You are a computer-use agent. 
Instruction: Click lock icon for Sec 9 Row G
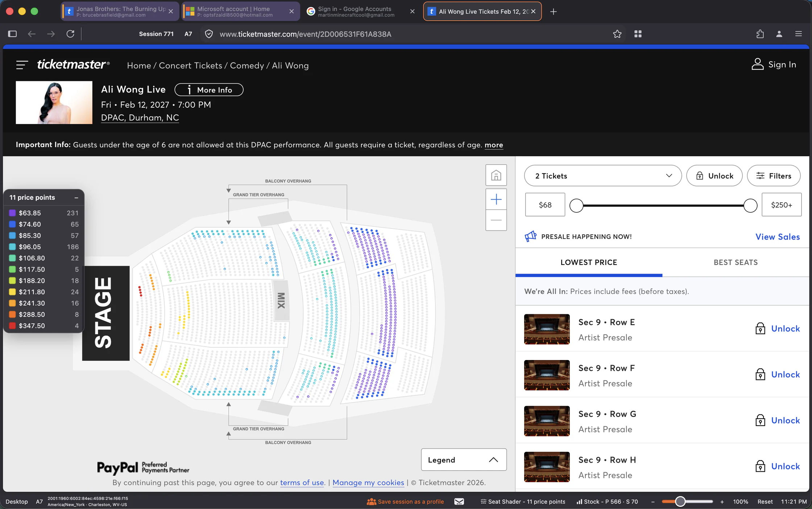click(760, 420)
